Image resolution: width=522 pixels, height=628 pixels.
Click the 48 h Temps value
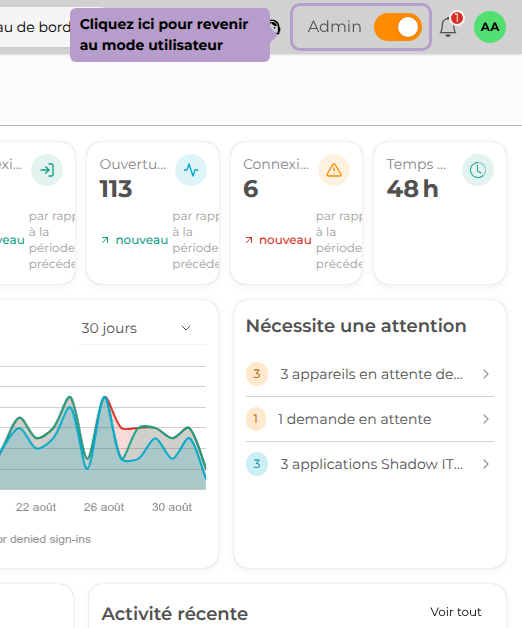[x=413, y=189]
